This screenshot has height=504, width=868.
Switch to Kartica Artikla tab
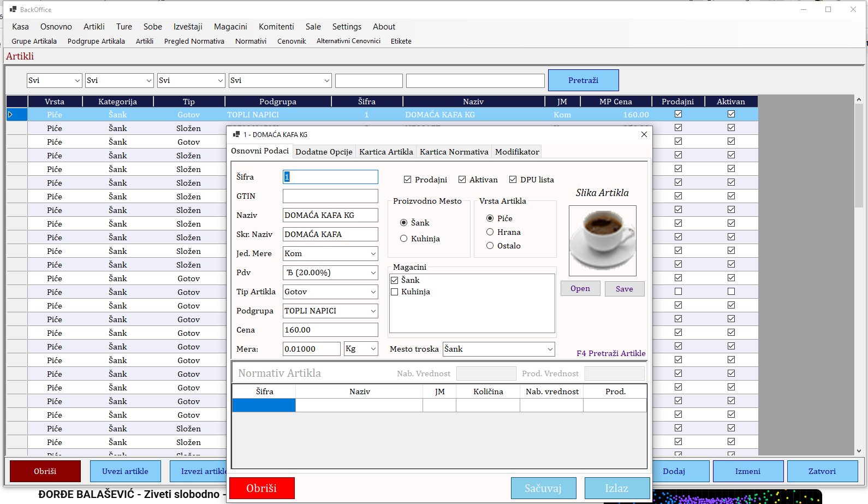tap(386, 152)
